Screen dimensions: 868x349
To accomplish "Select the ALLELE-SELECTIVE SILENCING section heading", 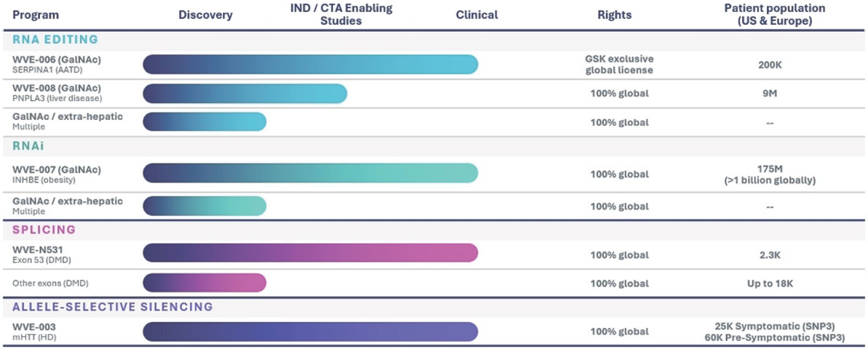I will click(112, 307).
